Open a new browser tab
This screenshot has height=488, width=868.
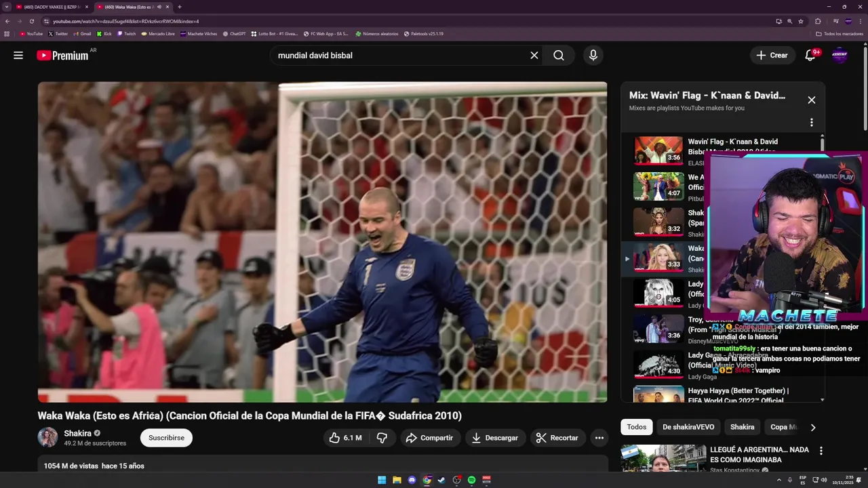(x=179, y=7)
